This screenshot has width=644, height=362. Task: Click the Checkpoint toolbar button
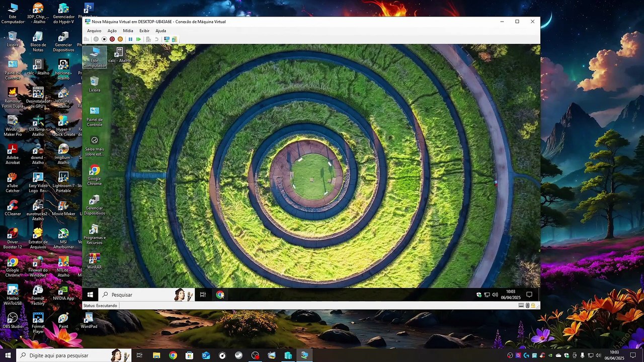148,39
